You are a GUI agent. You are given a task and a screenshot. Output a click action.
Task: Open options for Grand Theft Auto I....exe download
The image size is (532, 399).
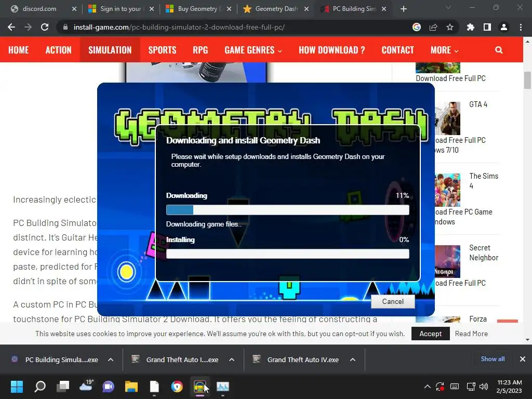point(232,360)
